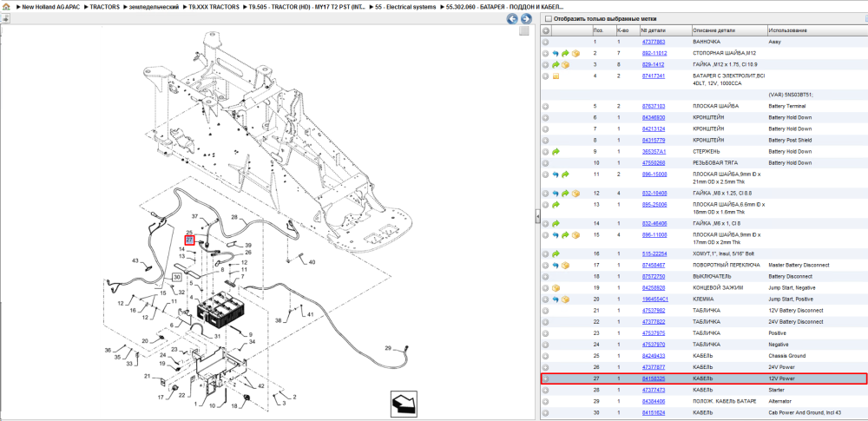Go to previous diagram with left arrow

click(513, 19)
